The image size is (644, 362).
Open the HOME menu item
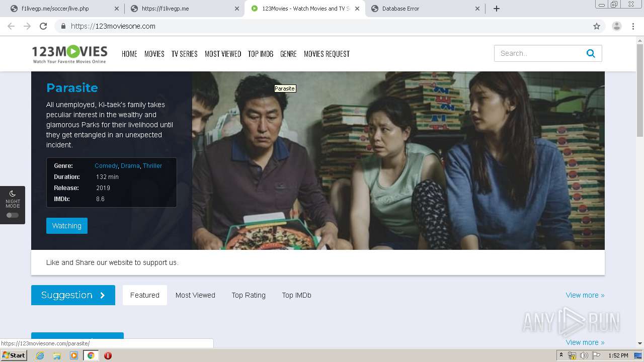pos(129,54)
